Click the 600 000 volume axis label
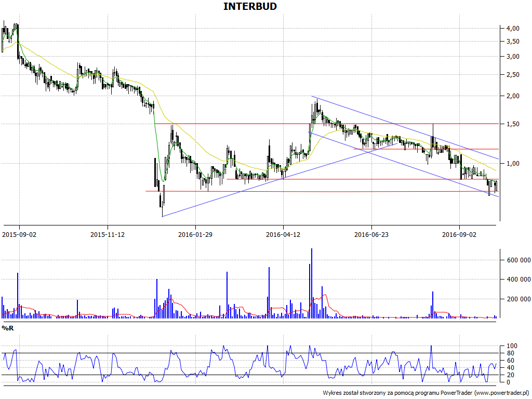This screenshot has height=399, width=532. [x=518, y=260]
